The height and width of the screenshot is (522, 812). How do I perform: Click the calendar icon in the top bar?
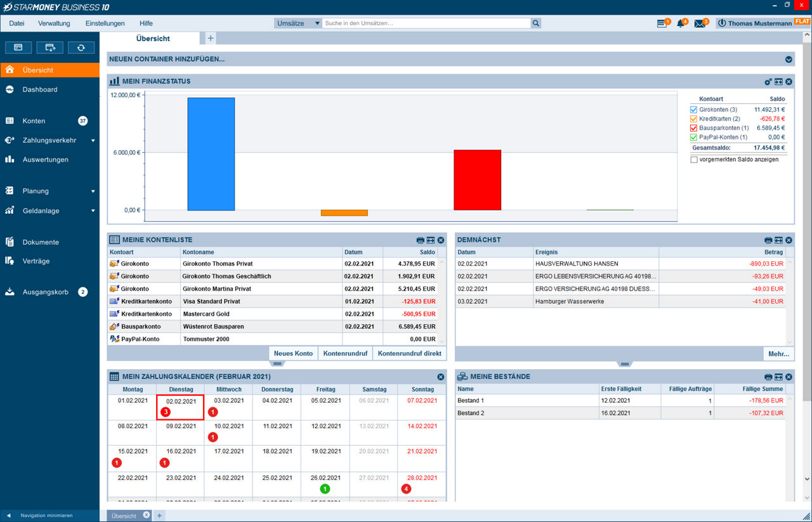point(662,23)
